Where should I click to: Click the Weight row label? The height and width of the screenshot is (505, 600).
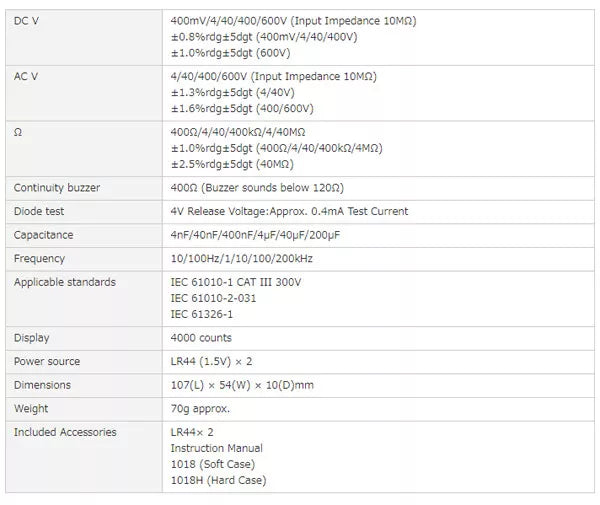tap(31, 408)
